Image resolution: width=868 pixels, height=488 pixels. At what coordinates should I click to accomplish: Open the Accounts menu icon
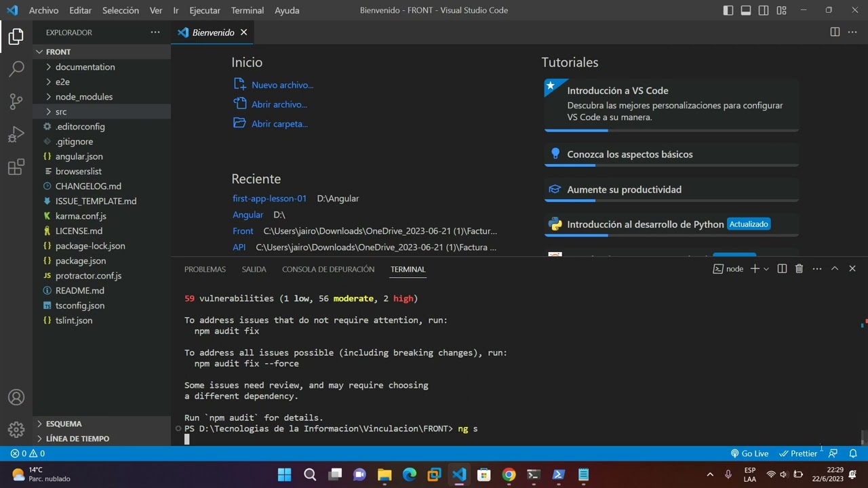pos(16,397)
